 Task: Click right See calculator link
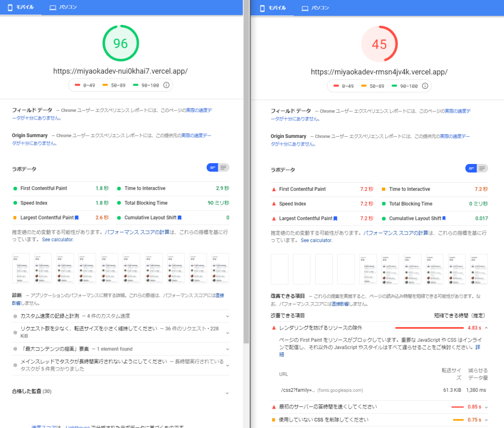click(317, 240)
